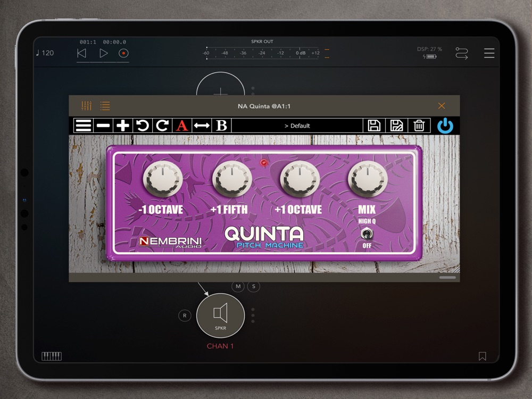Open the plugin list view icon
Screen dimensions: 532x399
coord(105,106)
